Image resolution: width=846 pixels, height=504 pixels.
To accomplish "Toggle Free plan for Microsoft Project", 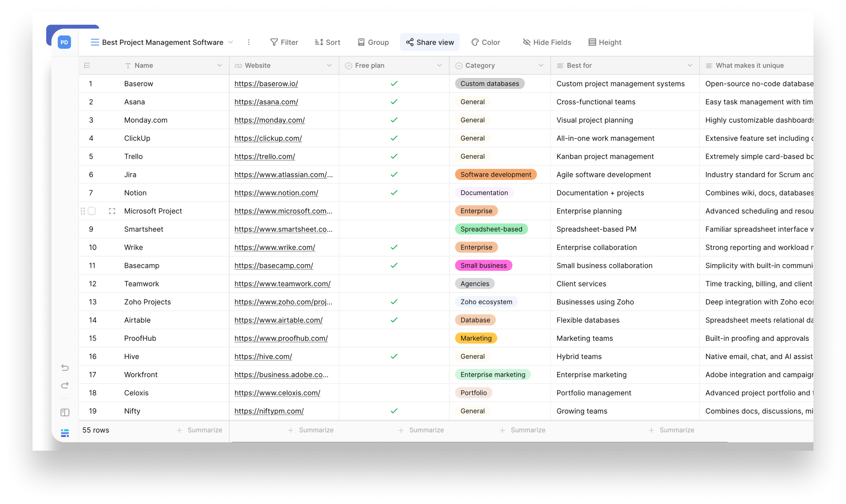I will (x=394, y=211).
